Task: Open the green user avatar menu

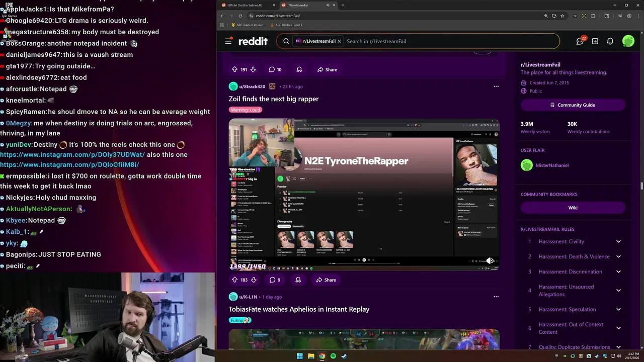Action: click(x=628, y=41)
